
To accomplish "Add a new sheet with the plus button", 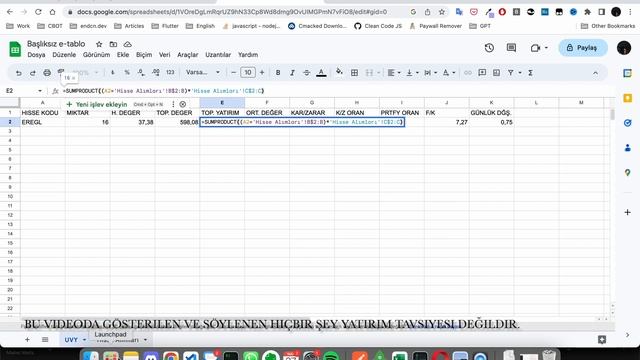I will point(27,340).
